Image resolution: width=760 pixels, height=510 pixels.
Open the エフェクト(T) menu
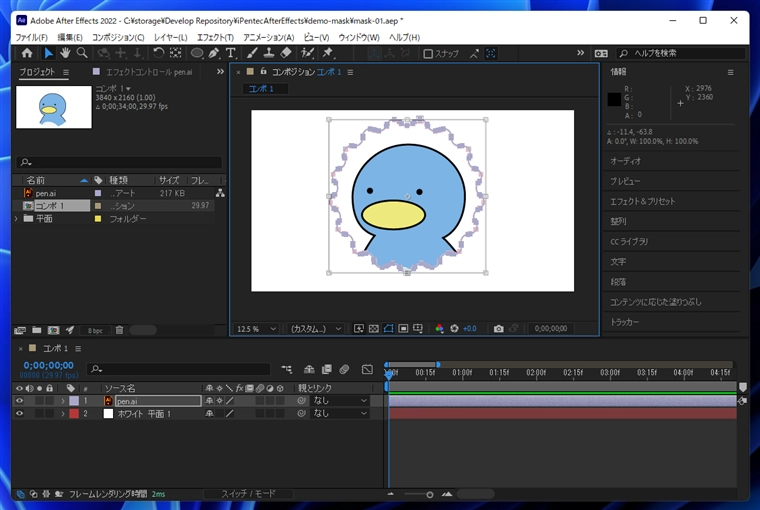pos(215,38)
